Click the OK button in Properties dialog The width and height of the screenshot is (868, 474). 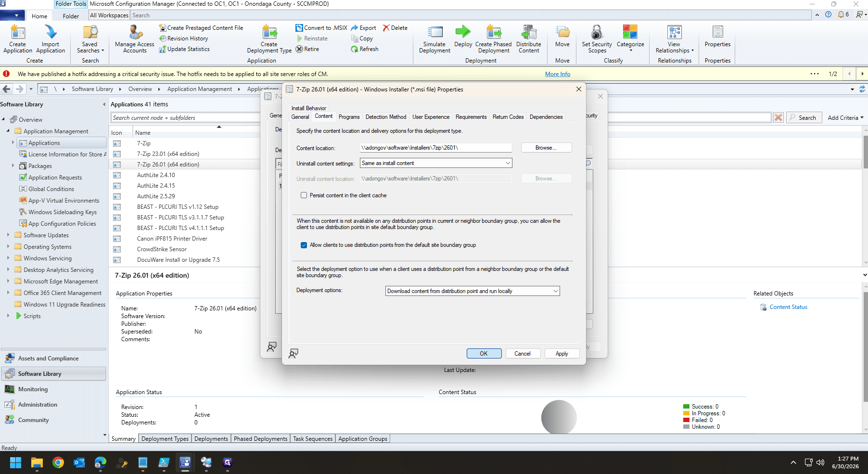(x=484, y=354)
